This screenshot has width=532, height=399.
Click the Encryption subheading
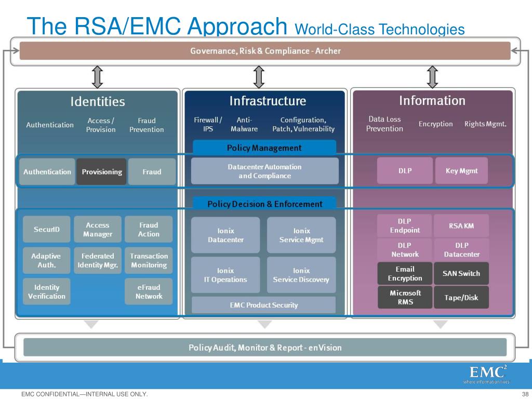pyautogui.click(x=436, y=124)
